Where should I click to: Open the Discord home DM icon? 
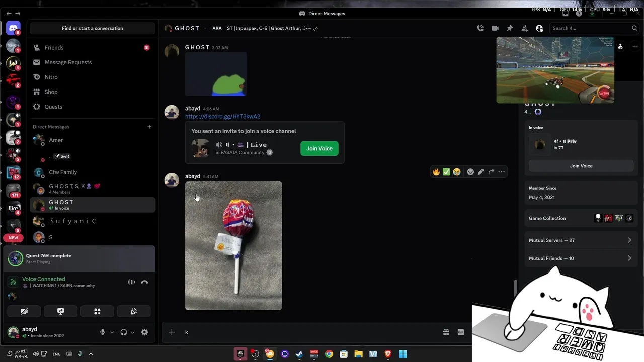coord(14,29)
